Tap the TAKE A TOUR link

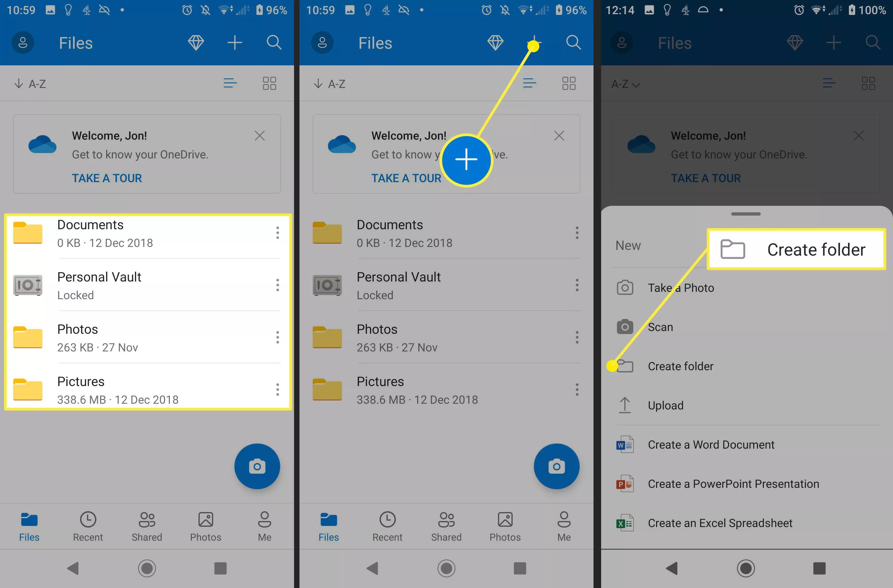tap(107, 178)
